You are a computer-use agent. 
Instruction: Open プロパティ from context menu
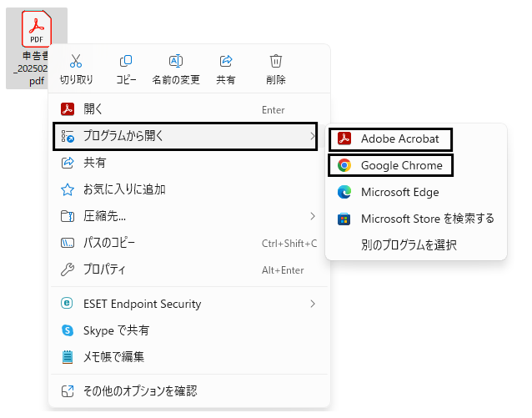click(x=189, y=269)
